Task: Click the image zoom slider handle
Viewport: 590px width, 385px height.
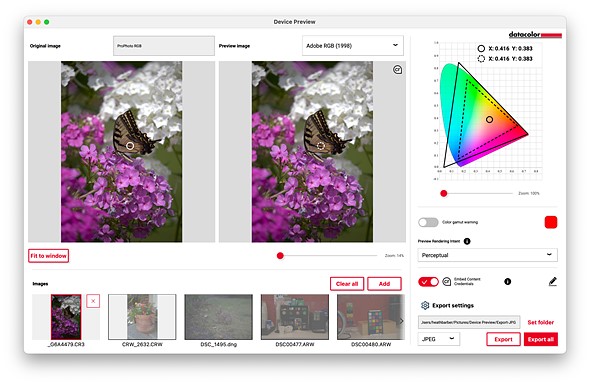Action: click(280, 256)
